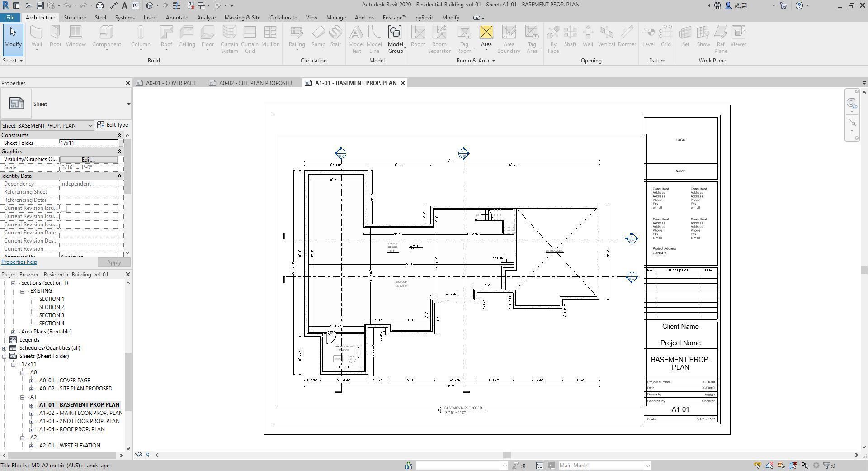Collapse the Constraints properties section

119,135
